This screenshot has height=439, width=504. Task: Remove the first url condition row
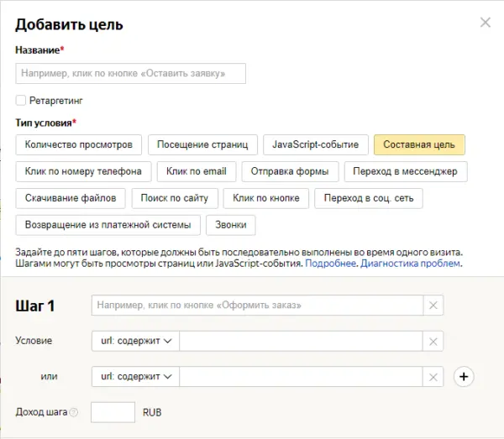coord(433,341)
